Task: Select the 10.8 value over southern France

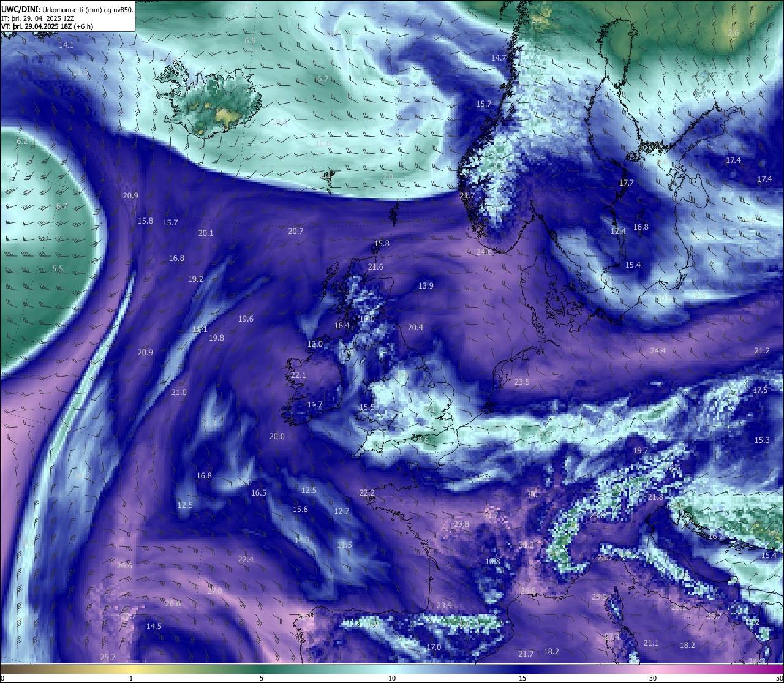Action: (492, 561)
